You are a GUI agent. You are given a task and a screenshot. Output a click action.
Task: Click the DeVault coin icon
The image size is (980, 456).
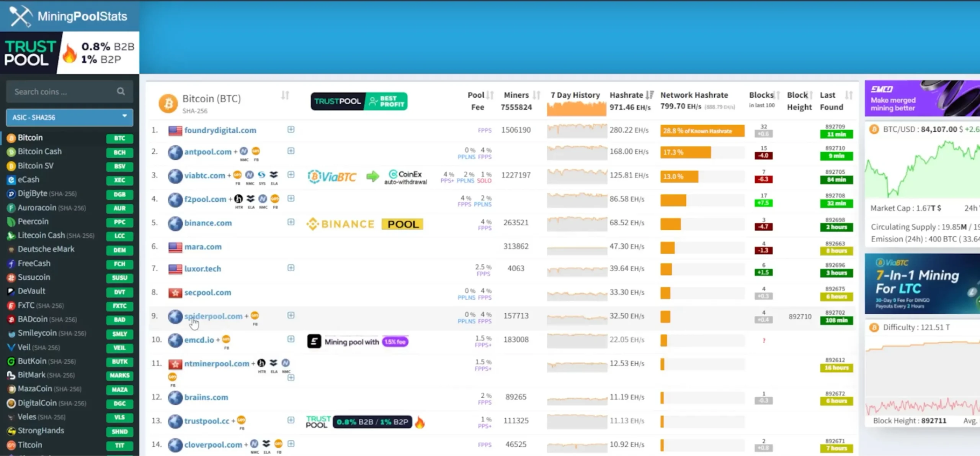[11, 291]
